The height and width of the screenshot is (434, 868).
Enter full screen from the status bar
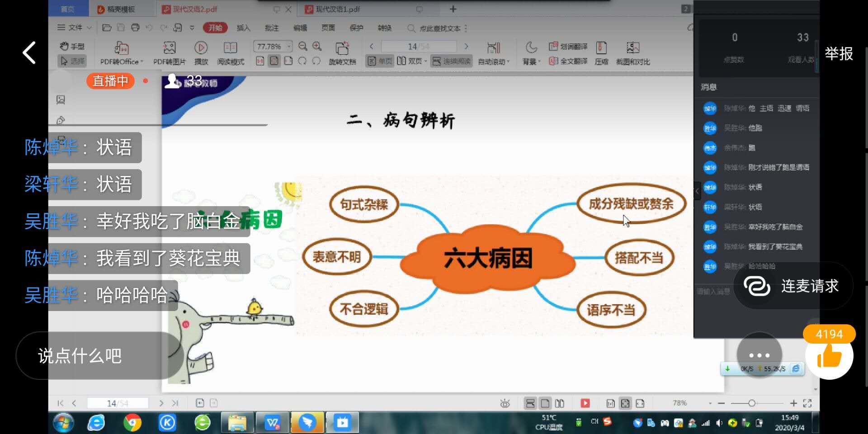point(807,403)
